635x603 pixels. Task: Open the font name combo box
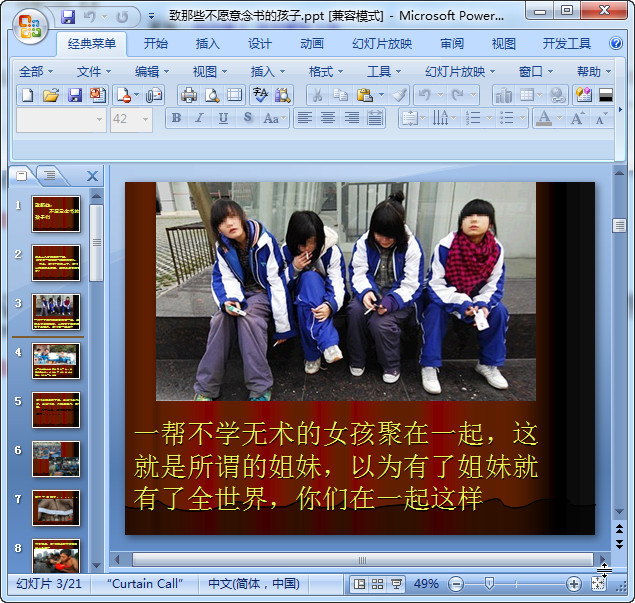62,119
